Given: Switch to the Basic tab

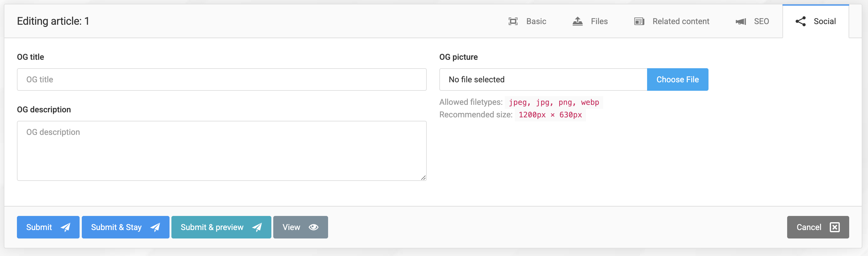Looking at the screenshot, I should (536, 22).
